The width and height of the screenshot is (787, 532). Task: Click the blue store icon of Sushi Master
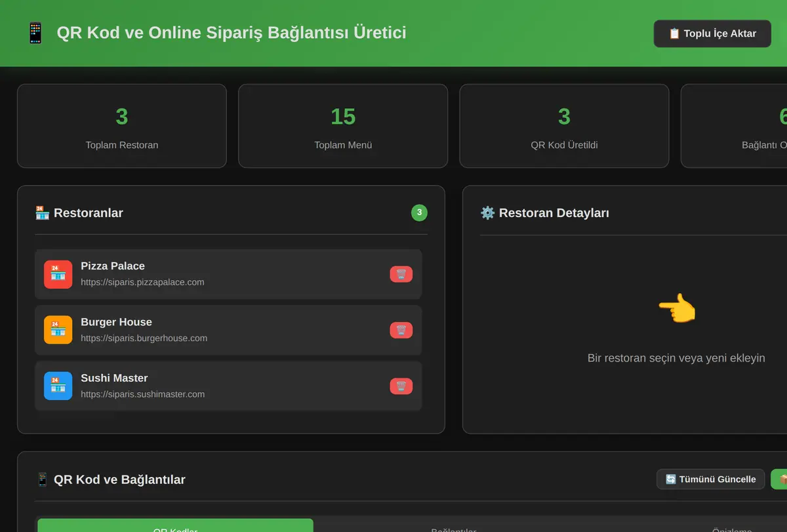(x=58, y=386)
